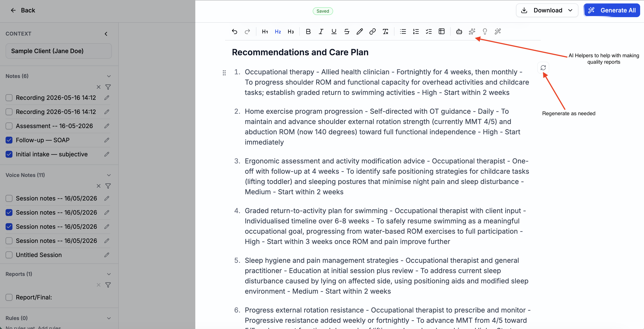The image size is (644, 329).
Task: Uncheck the Follow-up — SOAP checkbox
Action: (9, 140)
